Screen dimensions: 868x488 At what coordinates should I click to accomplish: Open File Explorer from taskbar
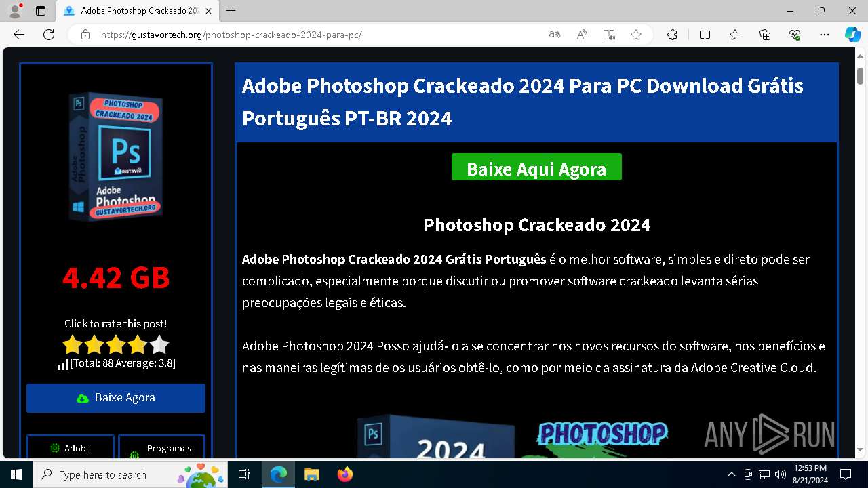tap(311, 474)
